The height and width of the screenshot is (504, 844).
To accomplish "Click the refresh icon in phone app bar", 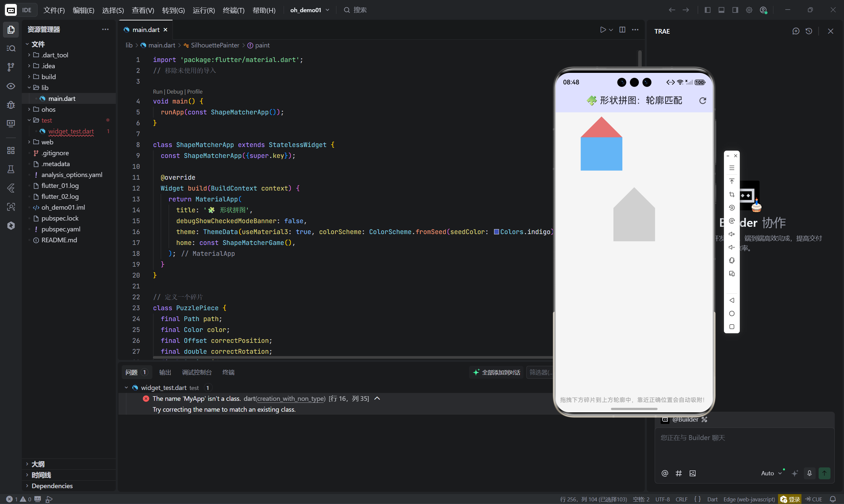I will click(x=703, y=101).
